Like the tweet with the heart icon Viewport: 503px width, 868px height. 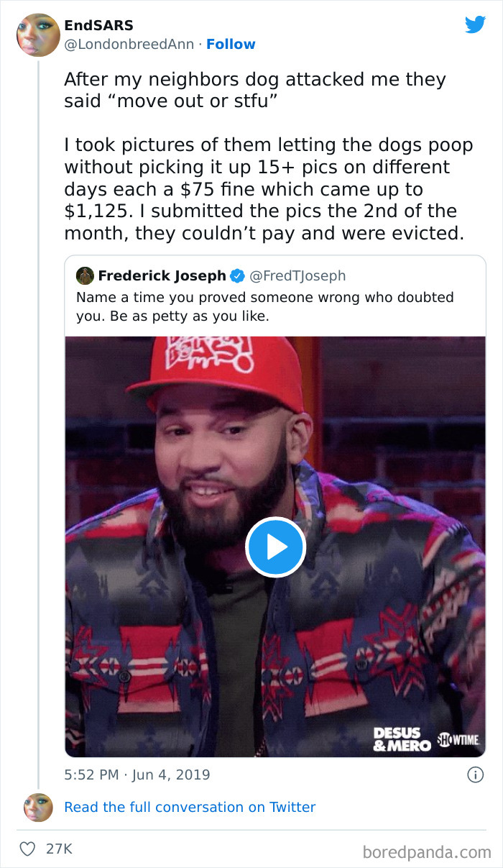tap(26, 849)
